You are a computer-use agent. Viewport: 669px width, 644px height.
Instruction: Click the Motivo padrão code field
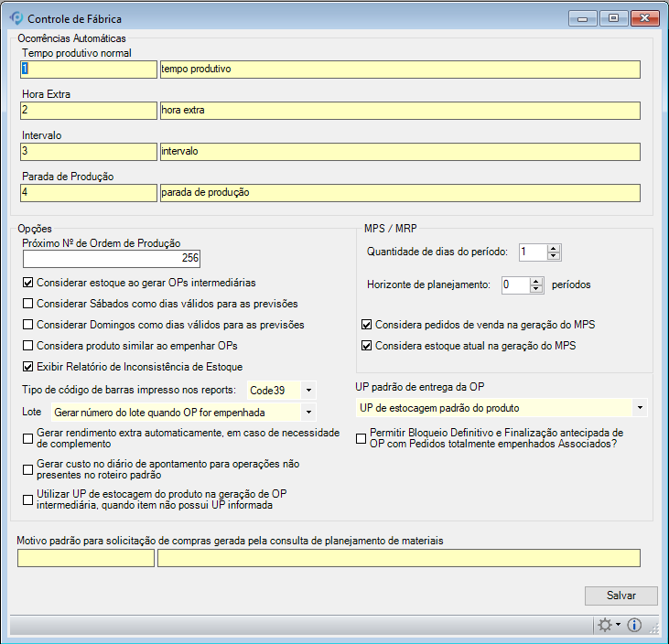(85, 558)
